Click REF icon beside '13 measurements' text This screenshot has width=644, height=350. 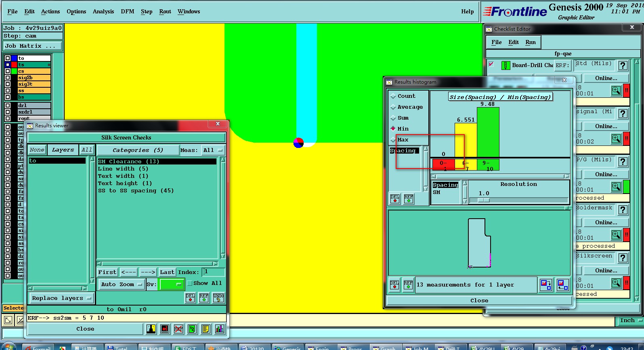pos(408,285)
